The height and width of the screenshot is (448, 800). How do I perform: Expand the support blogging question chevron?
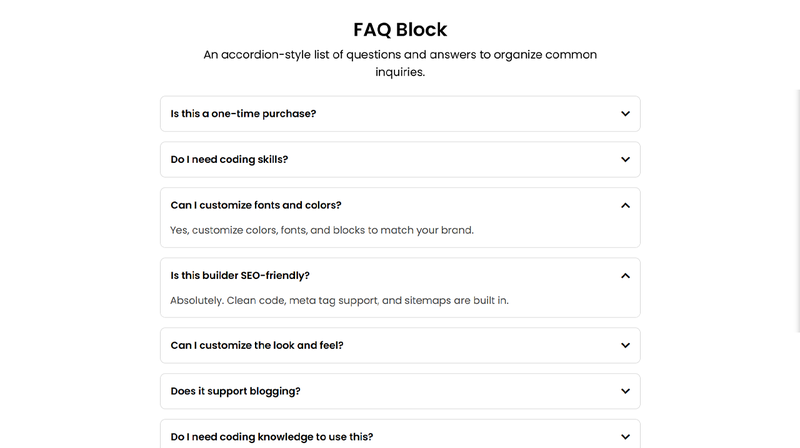pos(625,391)
